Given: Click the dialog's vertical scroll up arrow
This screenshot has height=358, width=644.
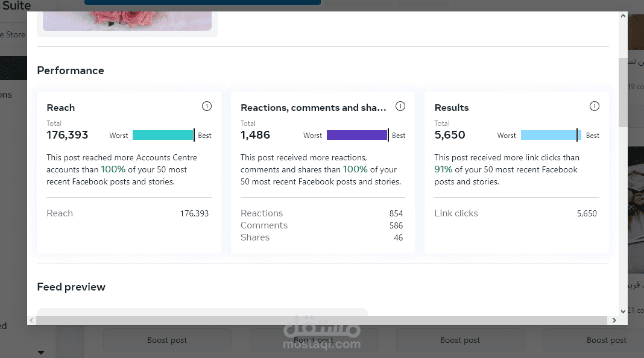Looking at the screenshot, I should [x=623, y=17].
